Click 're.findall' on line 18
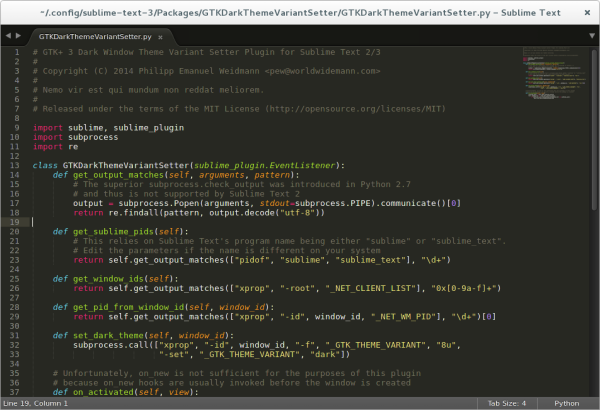This screenshot has height=410, width=600. (x=134, y=213)
